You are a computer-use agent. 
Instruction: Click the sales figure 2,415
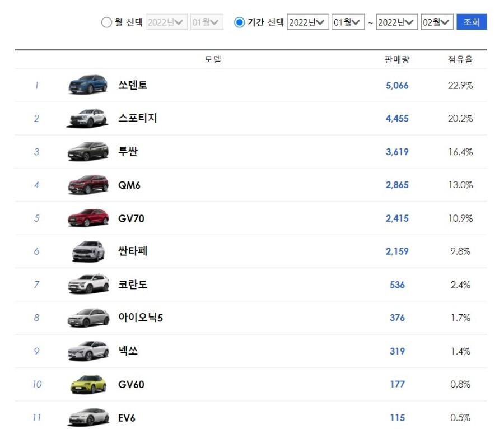coord(397,218)
